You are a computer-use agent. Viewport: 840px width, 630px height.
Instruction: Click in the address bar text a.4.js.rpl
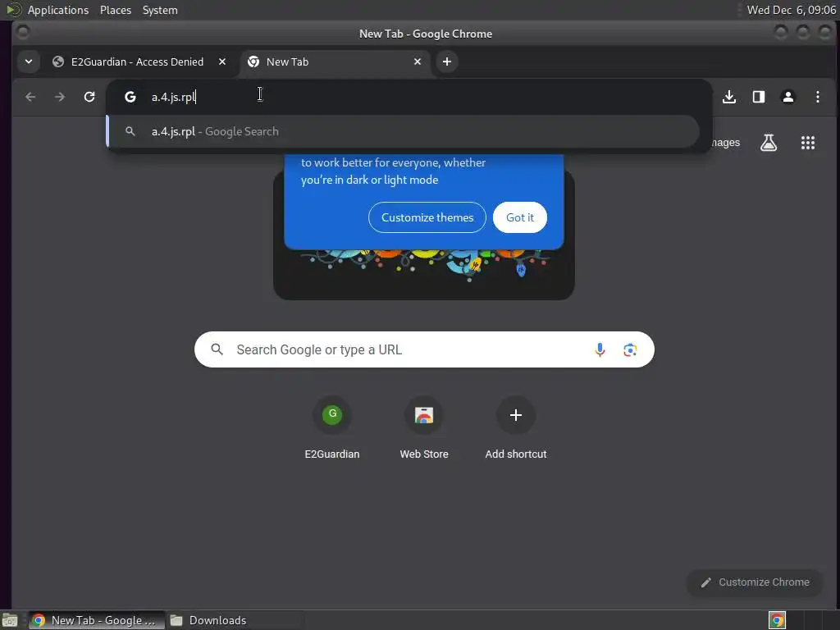pos(174,97)
